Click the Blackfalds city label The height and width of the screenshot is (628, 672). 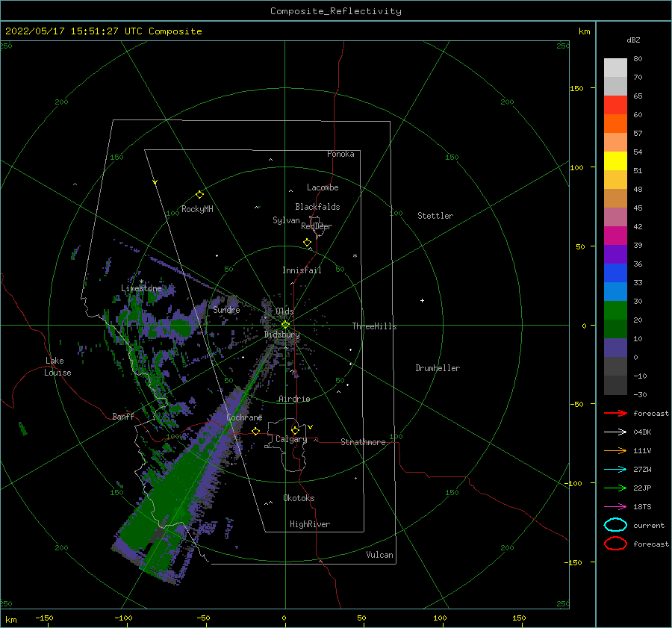tap(317, 207)
